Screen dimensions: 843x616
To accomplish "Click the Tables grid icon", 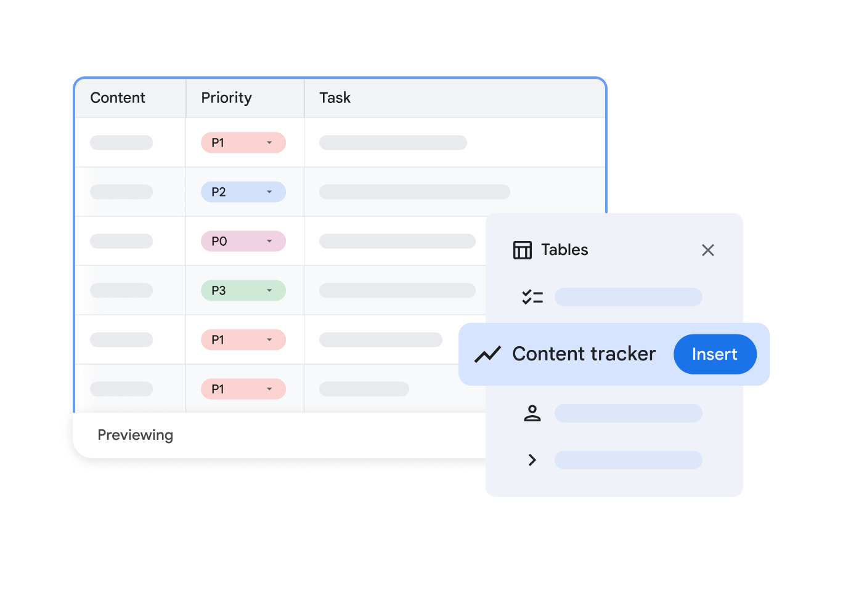I will click(x=522, y=250).
